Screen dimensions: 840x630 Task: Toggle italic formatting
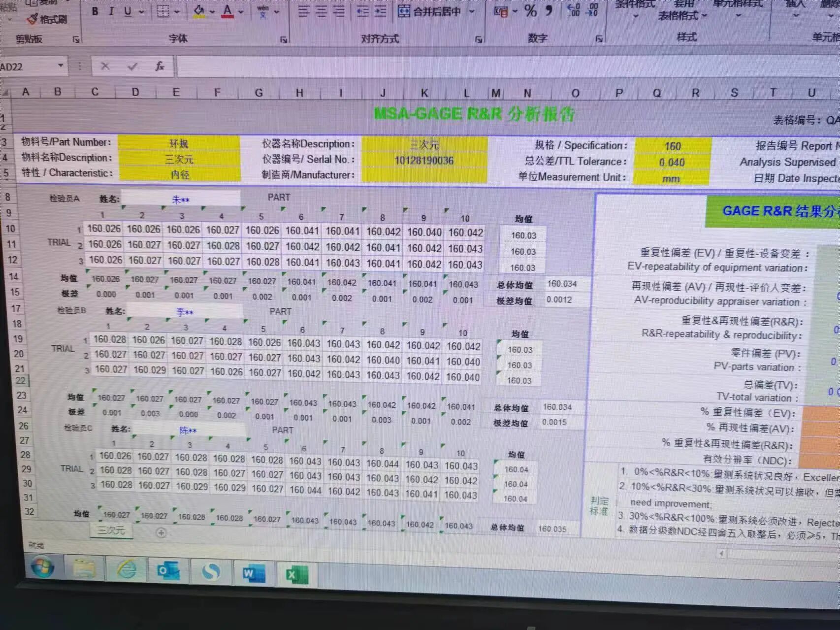[x=111, y=11]
